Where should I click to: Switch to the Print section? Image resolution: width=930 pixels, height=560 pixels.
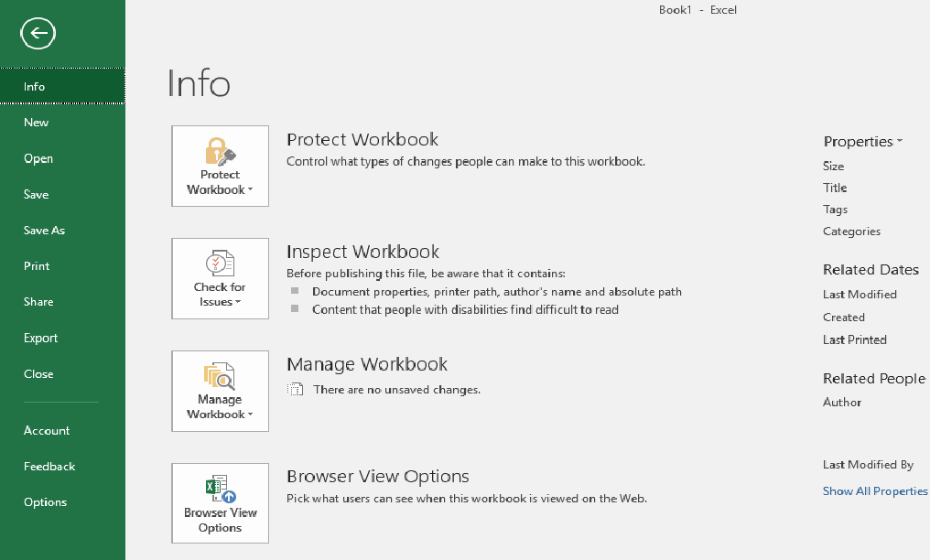[x=37, y=265]
